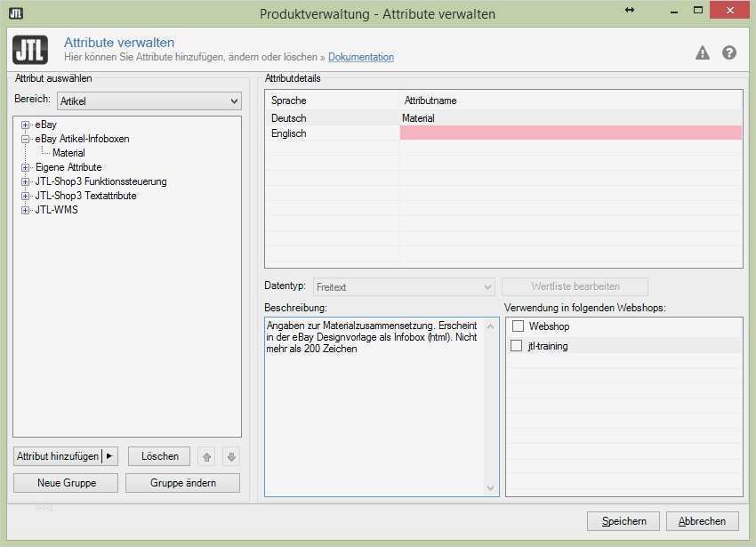Close the Attribute verwalten window
This screenshot has height=547, width=756.
point(729,10)
